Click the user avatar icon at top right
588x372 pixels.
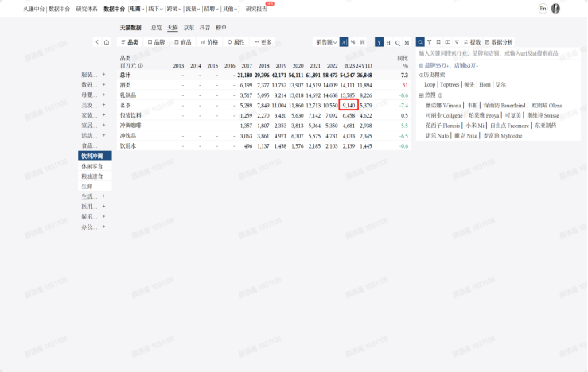[555, 8]
